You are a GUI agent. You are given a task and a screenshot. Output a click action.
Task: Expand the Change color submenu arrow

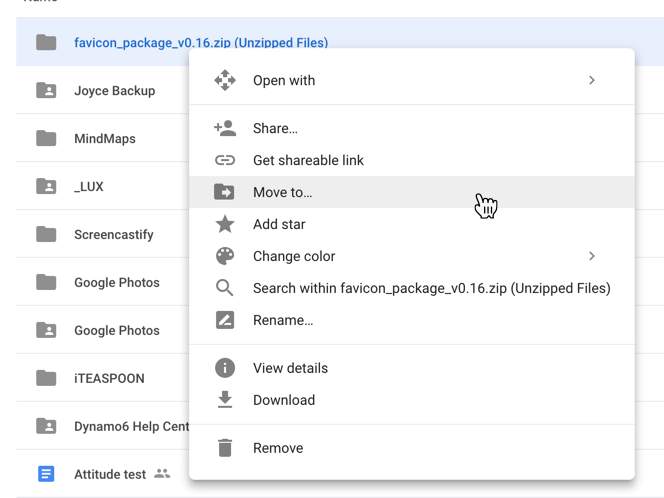pos(592,256)
